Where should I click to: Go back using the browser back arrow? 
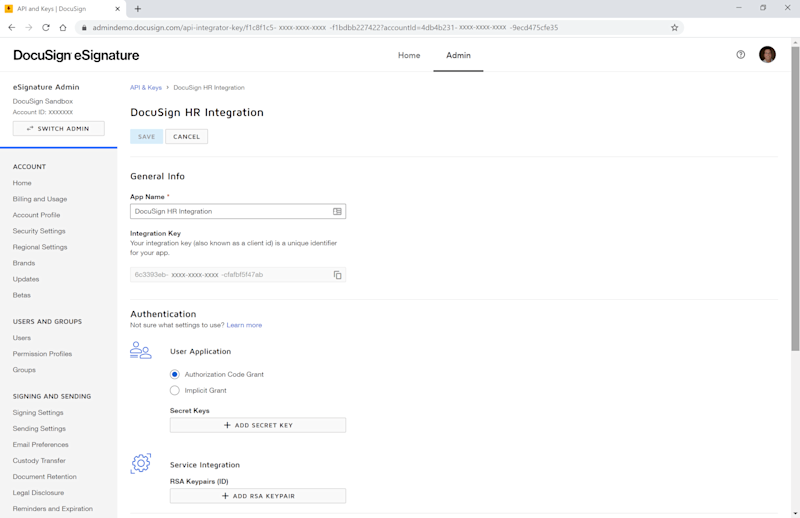click(12, 28)
